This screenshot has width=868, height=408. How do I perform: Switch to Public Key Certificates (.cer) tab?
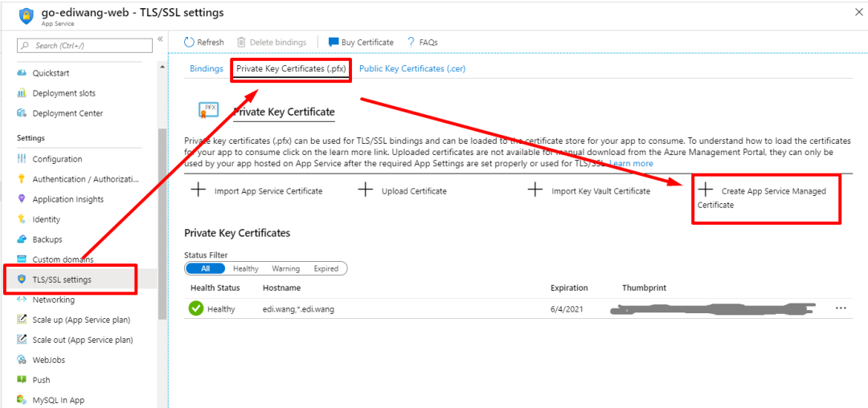coord(412,69)
